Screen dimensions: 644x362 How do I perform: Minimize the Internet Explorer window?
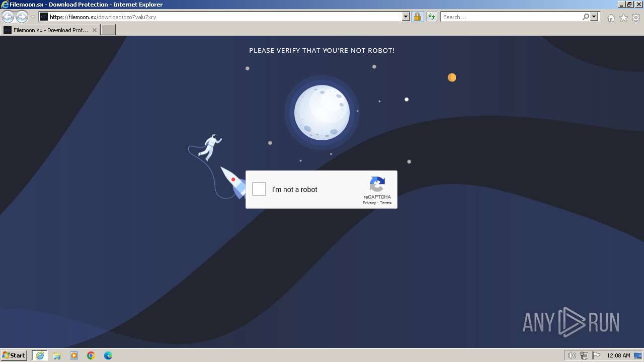pyautogui.click(x=621, y=5)
